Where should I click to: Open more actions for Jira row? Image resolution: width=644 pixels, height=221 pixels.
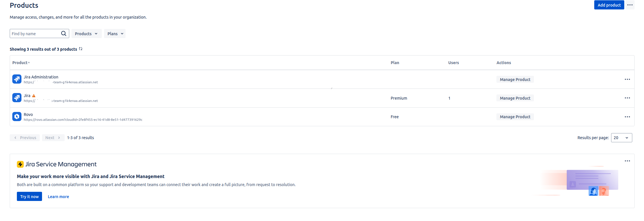(x=627, y=98)
